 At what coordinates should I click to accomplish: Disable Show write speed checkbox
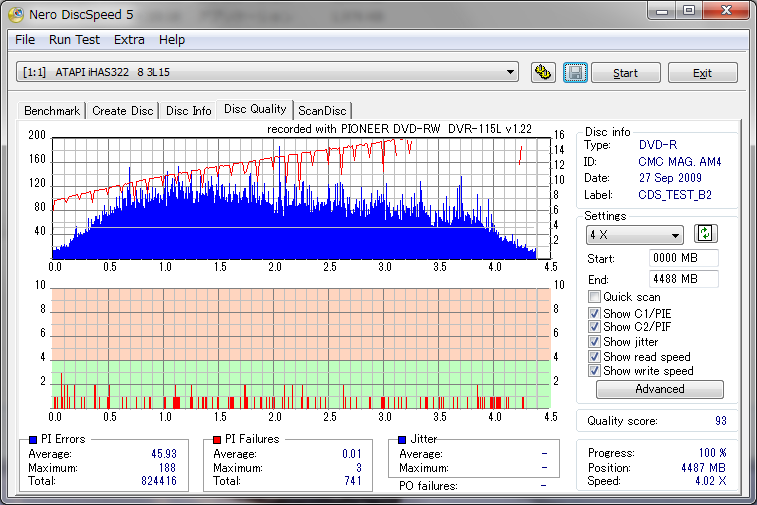click(x=595, y=371)
